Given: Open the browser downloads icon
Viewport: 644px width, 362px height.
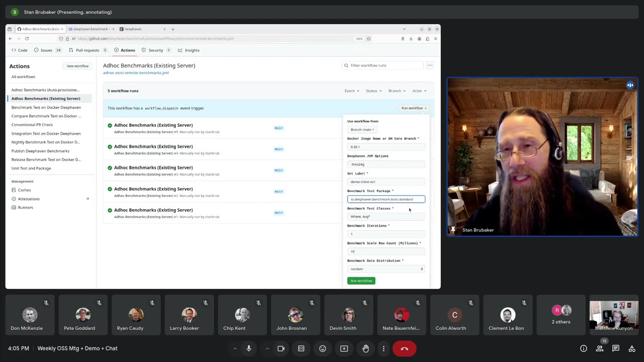Looking at the screenshot, I should click(411, 39).
